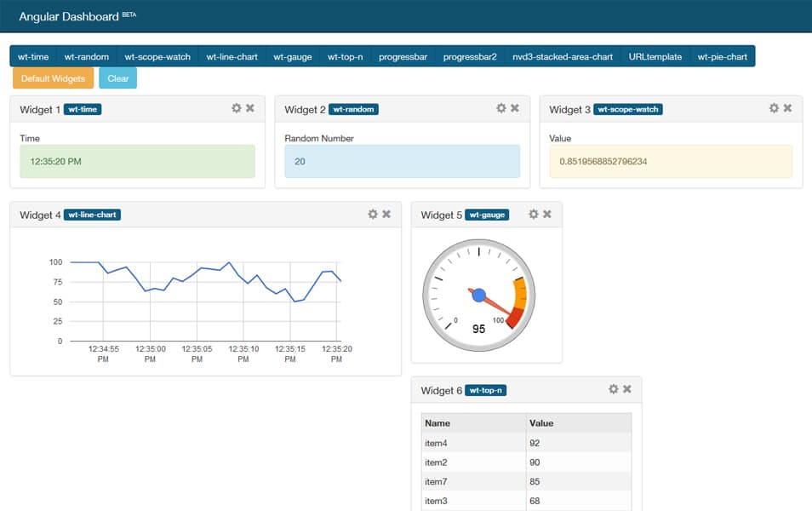Viewport: 812px width, 511px height.
Task: Click the time display in Widget 1
Action: pyautogui.click(x=136, y=161)
